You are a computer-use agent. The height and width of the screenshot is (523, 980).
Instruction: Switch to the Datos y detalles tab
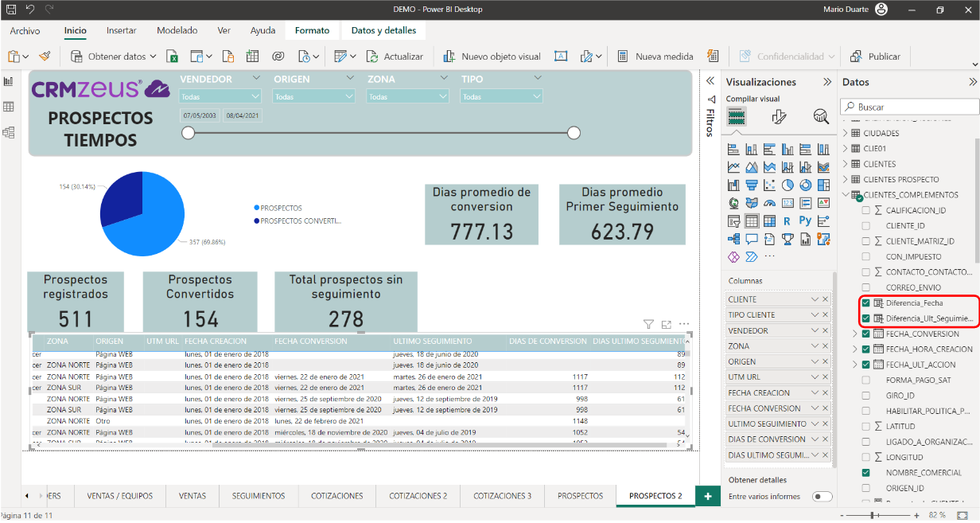coord(383,31)
